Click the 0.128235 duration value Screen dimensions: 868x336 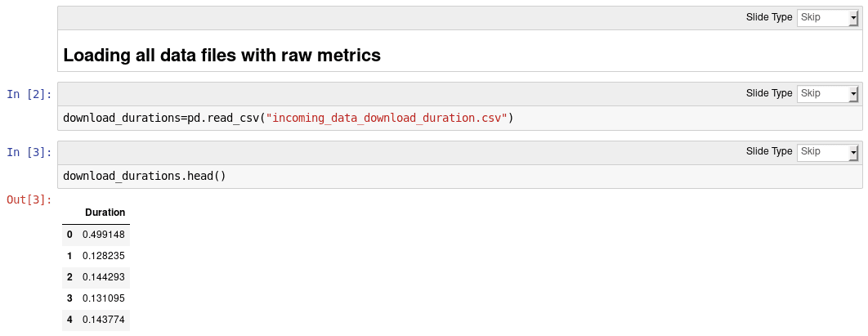coord(104,256)
